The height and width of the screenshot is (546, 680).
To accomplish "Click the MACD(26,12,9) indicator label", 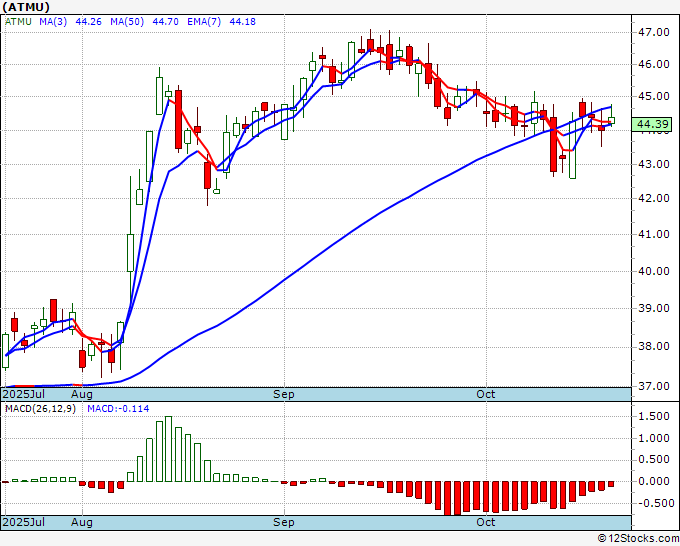I will [40, 409].
